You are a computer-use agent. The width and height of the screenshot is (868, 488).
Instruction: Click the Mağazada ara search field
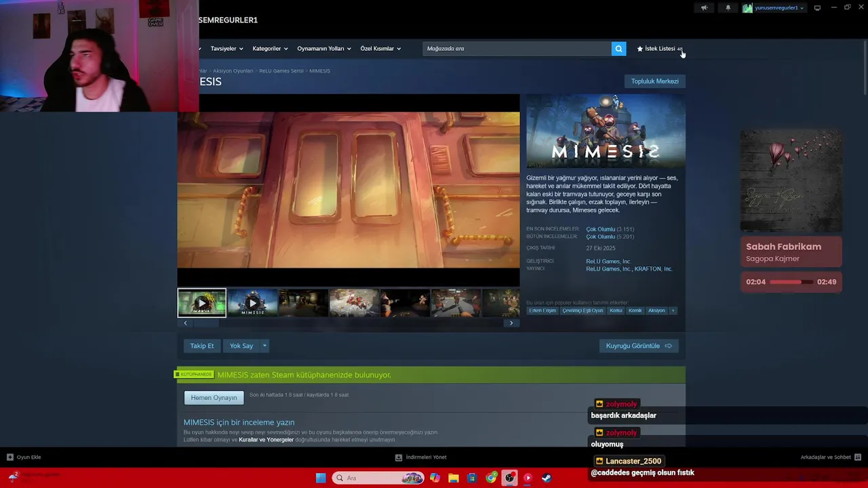click(517, 49)
